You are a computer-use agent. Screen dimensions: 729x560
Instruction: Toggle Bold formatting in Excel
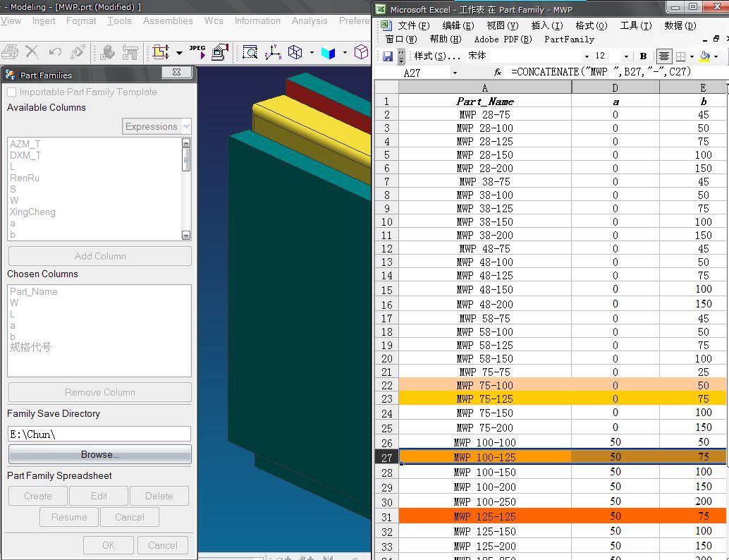[x=644, y=56]
